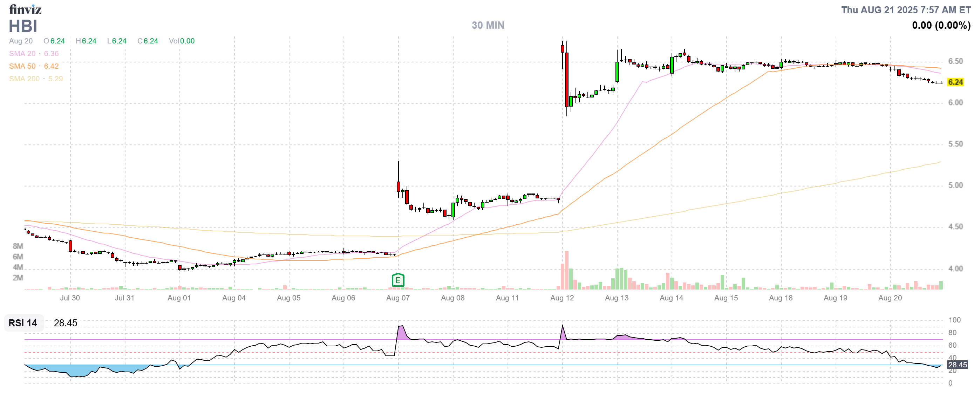Click the chart date-time stamp in the header
980x394 pixels.
click(x=905, y=10)
